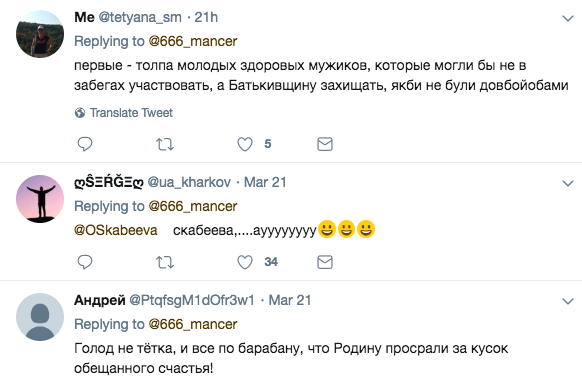Click Translate Tweet link
Screen dimensions: 582x381
(131, 113)
